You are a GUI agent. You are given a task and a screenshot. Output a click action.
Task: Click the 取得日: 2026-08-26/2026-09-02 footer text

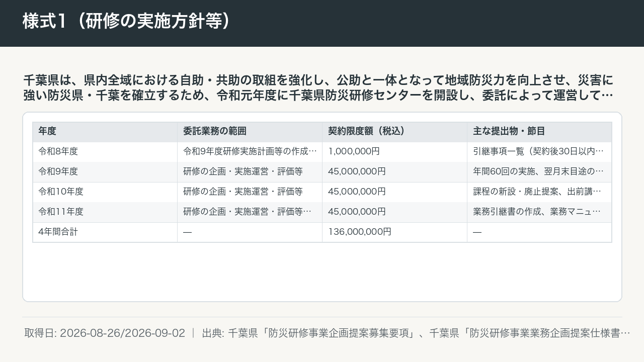coord(105,333)
